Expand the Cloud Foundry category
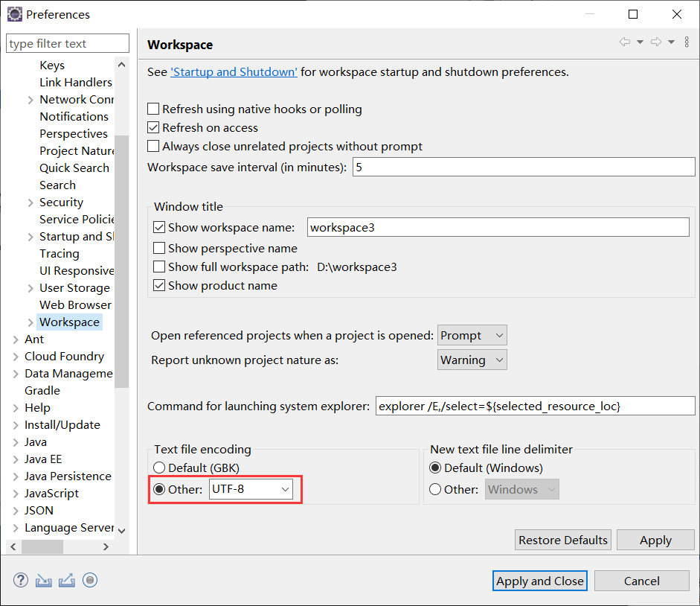Image resolution: width=700 pixels, height=606 pixels. pos(16,357)
